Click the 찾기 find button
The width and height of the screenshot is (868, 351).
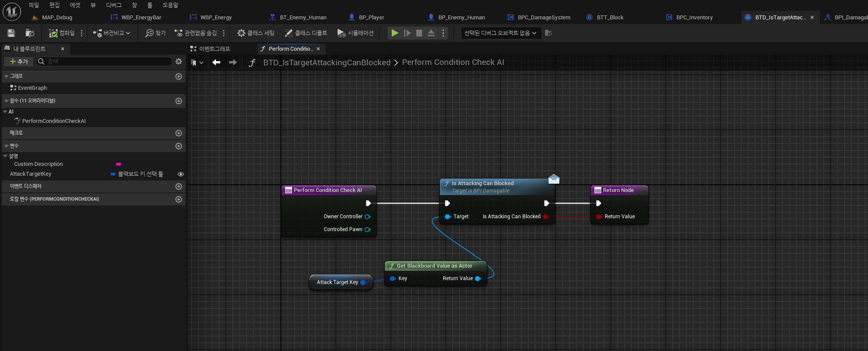(155, 33)
